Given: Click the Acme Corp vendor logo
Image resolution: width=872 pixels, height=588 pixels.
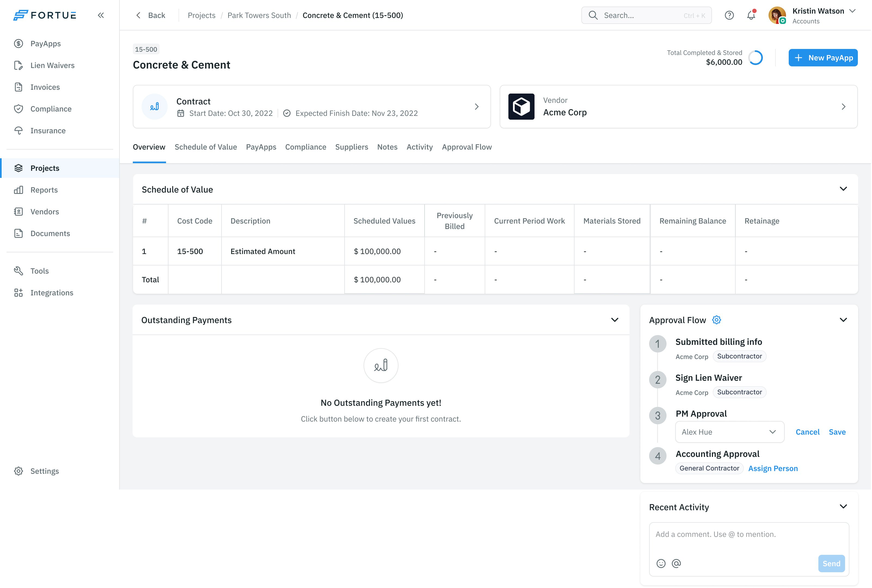Looking at the screenshot, I should [521, 107].
